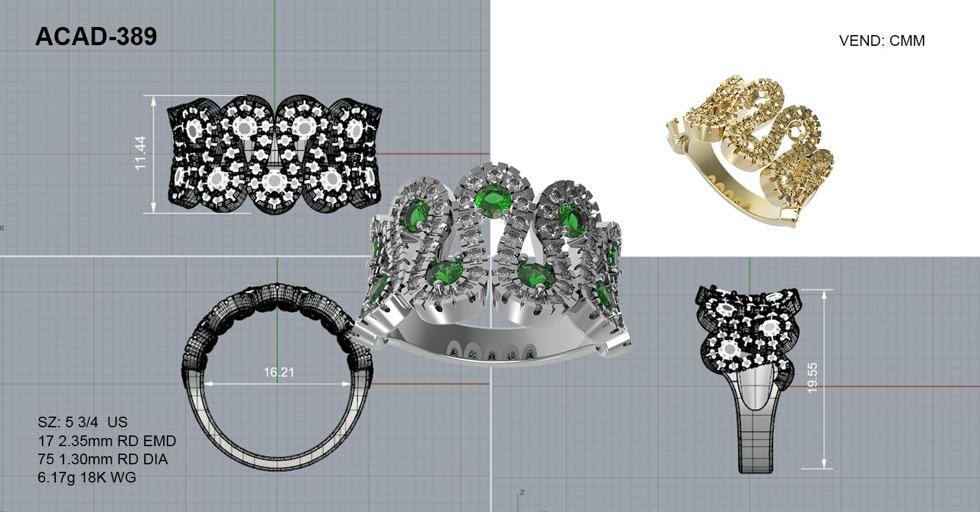Click the SZ: 5 3/4 US line
Viewport: 980px width, 512px height.
pos(83,422)
